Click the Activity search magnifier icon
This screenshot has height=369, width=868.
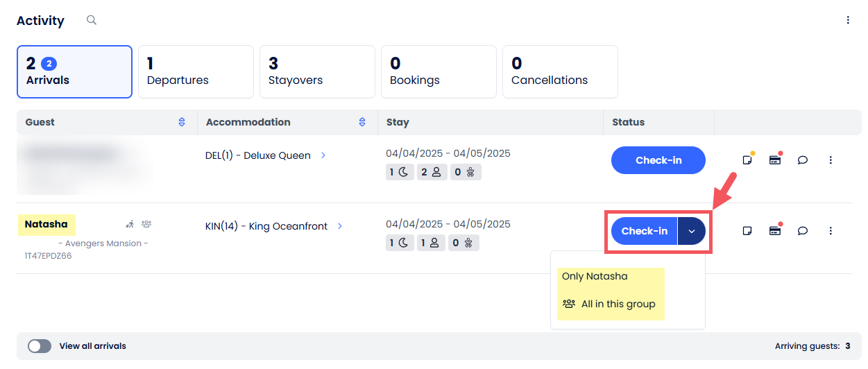tap(91, 20)
